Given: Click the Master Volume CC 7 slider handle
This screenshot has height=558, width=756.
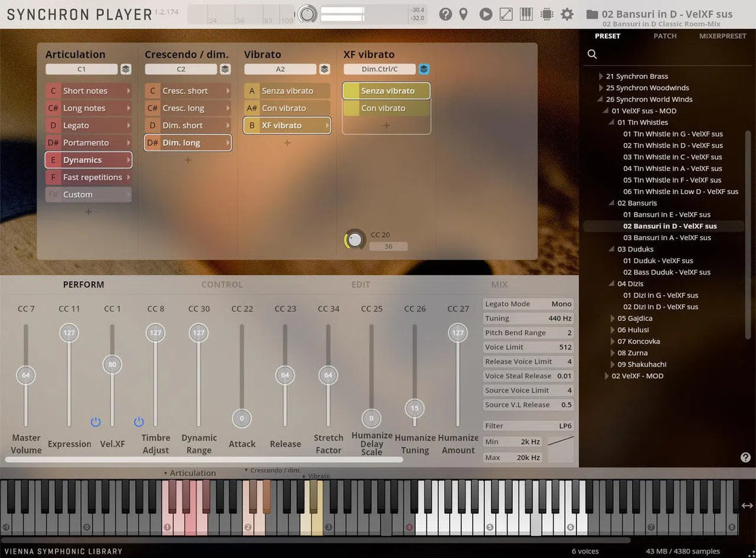Looking at the screenshot, I should (x=26, y=375).
